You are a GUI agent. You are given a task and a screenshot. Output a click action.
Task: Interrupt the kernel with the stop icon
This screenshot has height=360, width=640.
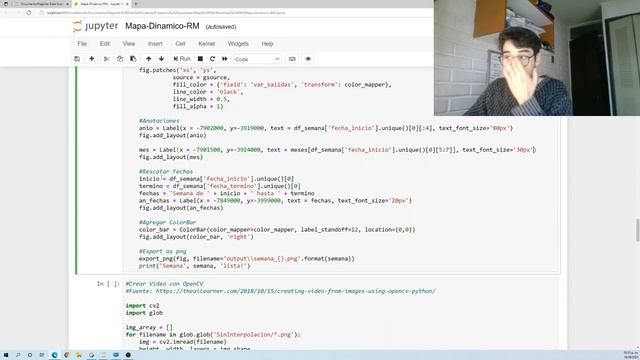(x=200, y=59)
